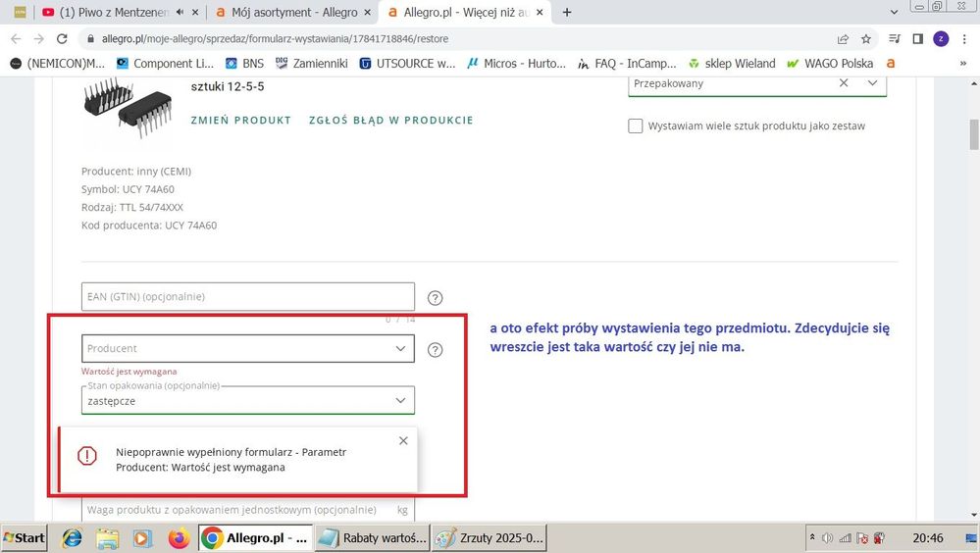Launch Internet Explorer from the taskbar

pos(72,538)
